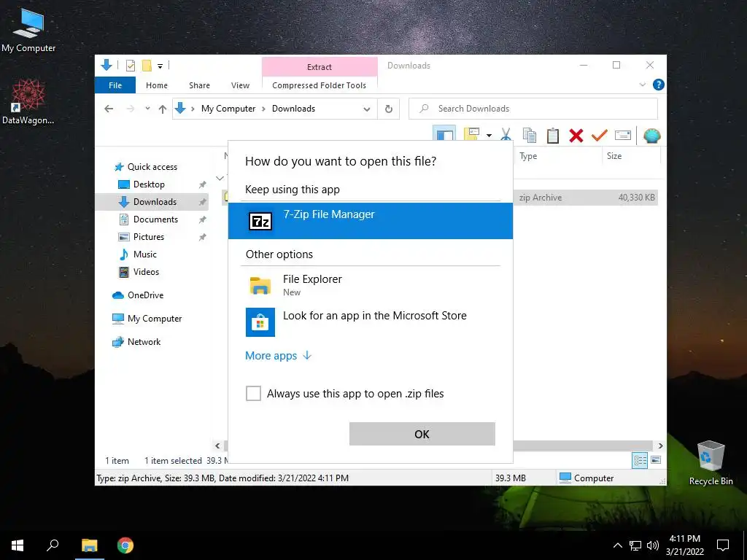Click the scissors Cut icon in toolbar
The height and width of the screenshot is (560, 747).
506,136
